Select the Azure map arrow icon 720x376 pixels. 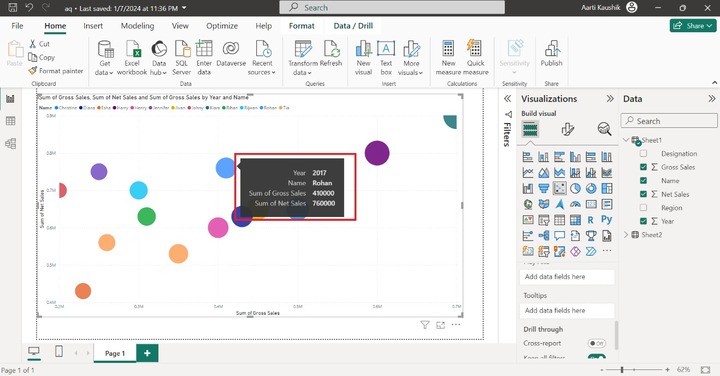tap(559, 204)
